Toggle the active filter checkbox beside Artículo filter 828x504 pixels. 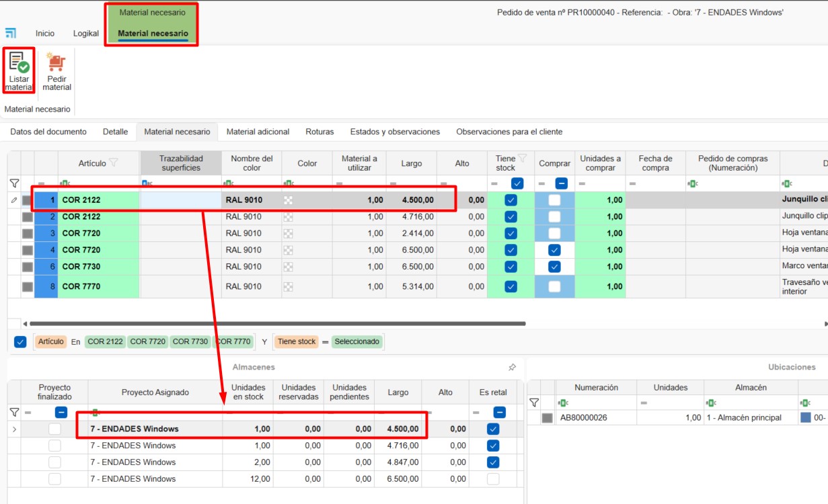click(x=20, y=342)
